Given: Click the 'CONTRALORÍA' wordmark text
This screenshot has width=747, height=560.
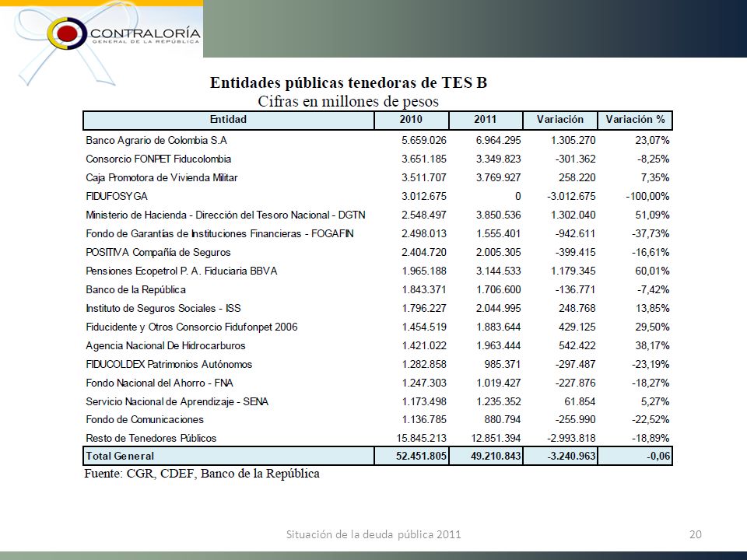Looking at the screenshot, I should pyautogui.click(x=146, y=33).
